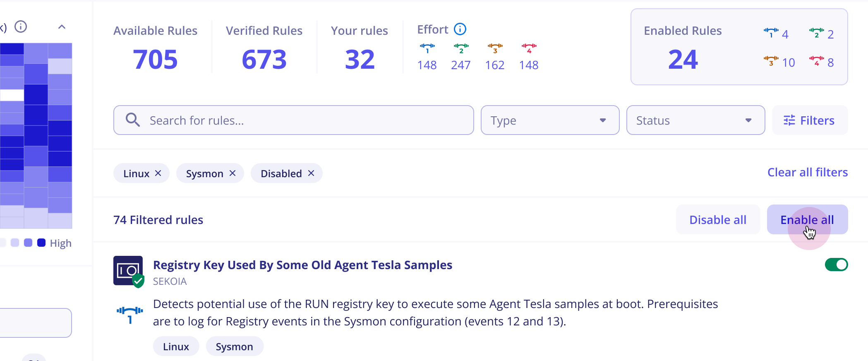
Task: Remove the Sysmon filter chip
Action: click(233, 173)
